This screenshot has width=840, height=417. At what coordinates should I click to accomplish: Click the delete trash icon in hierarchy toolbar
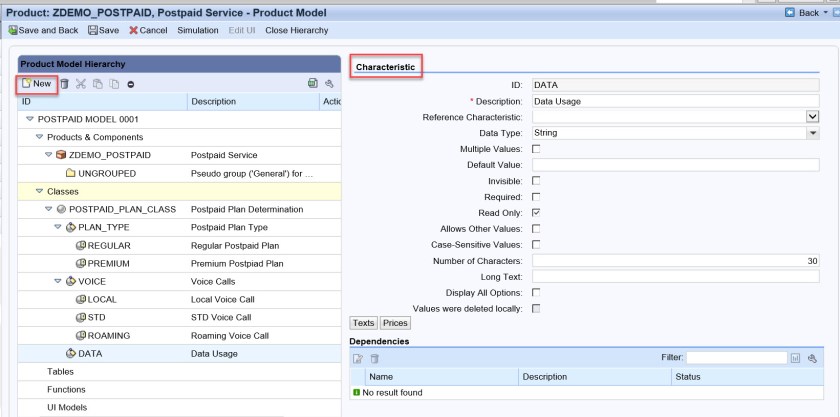point(66,83)
